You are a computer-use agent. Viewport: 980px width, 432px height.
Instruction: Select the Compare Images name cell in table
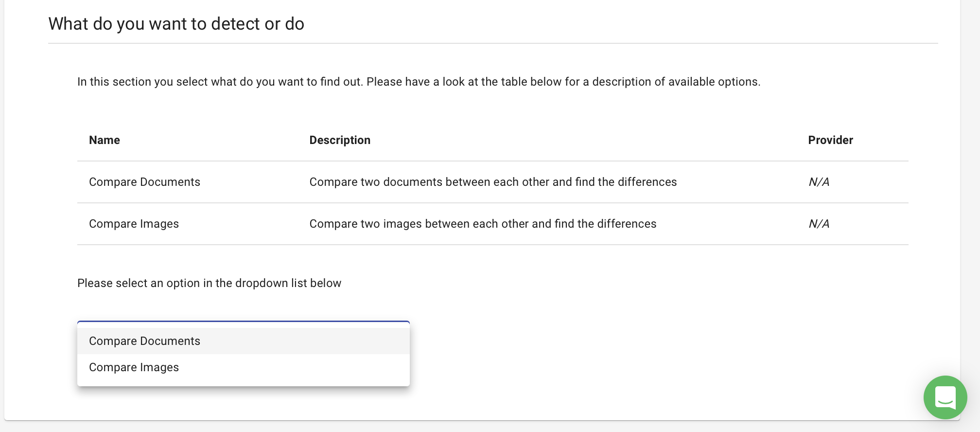134,224
